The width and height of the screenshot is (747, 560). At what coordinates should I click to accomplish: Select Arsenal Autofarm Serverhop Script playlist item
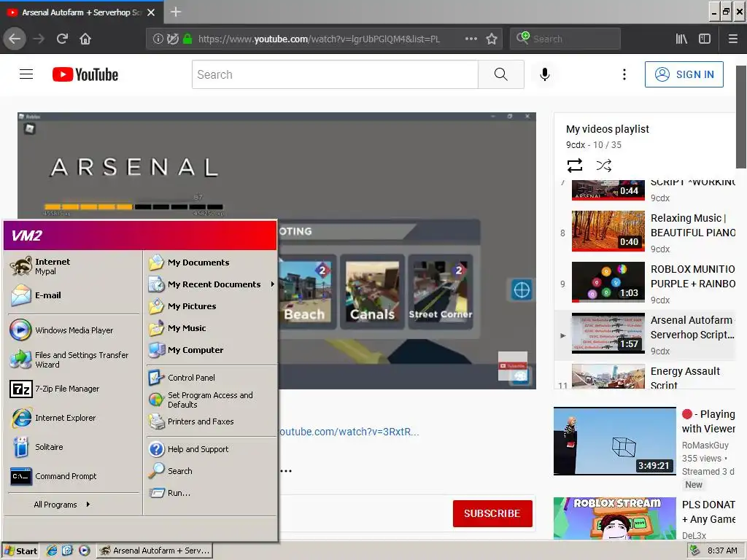(x=646, y=335)
